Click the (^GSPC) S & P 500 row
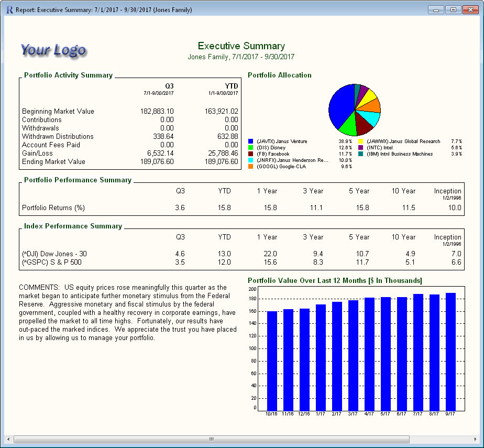Screen dimensions: 484x448 click(x=241, y=262)
